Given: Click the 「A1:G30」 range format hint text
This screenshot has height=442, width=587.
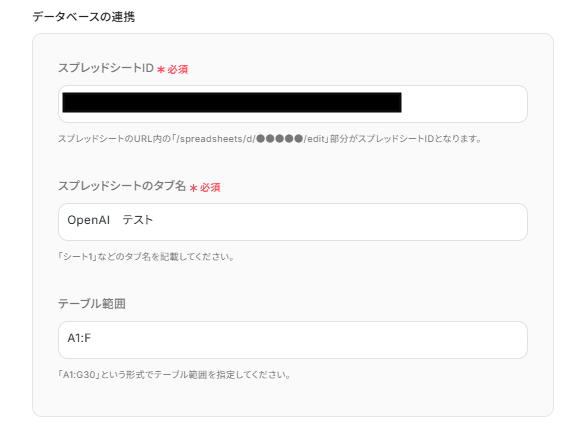Looking at the screenshot, I should coord(79,375).
